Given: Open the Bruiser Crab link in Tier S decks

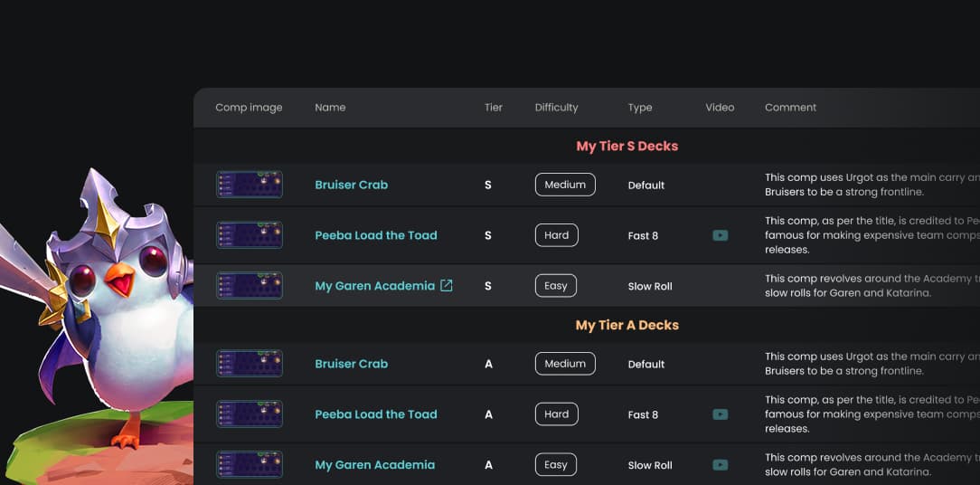Looking at the screenshot, I should click(352, 185).
